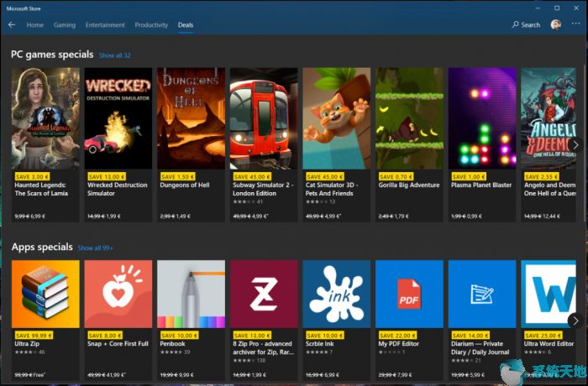Click the Ultra Zip title text
The image size is (588, 386).
click(x=27, y=344)
